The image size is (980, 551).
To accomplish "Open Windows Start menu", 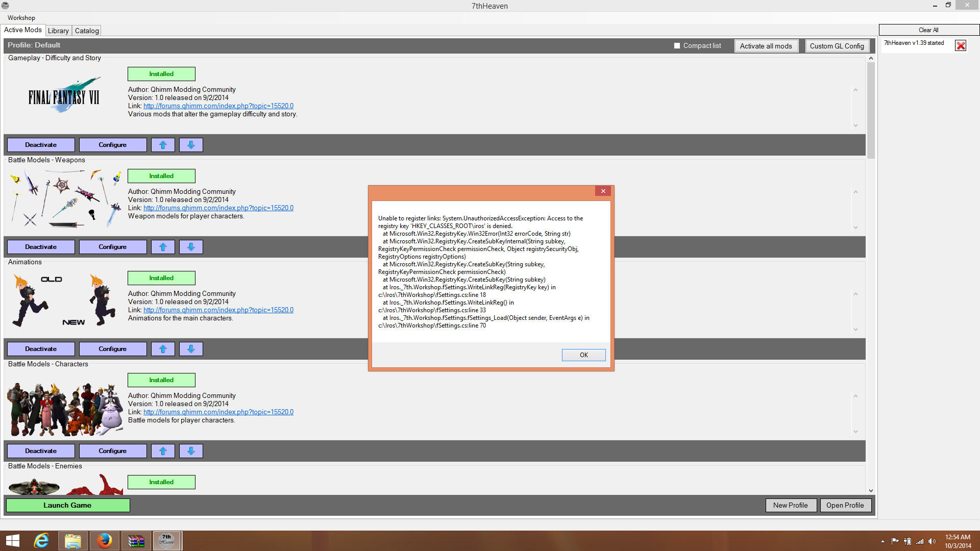I will tap(12, 541).
